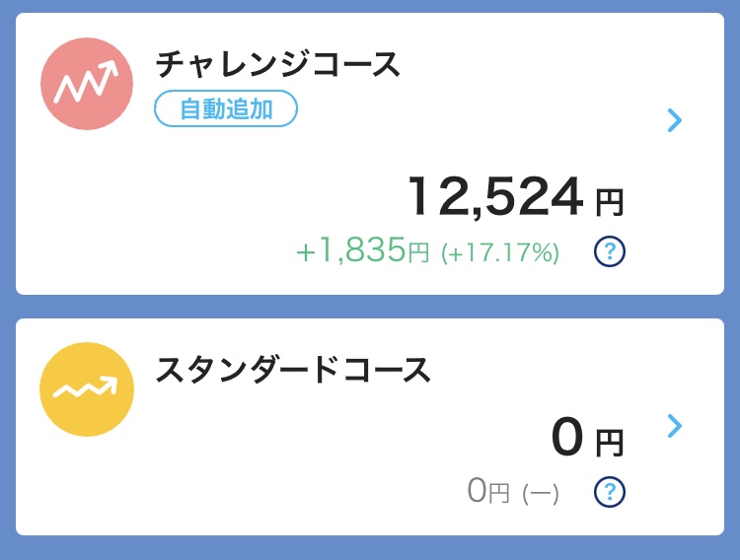Viewport: 740px width, 560px height.
Task: Expand チャレンジコース with right chevron
Action: (675, 120)
